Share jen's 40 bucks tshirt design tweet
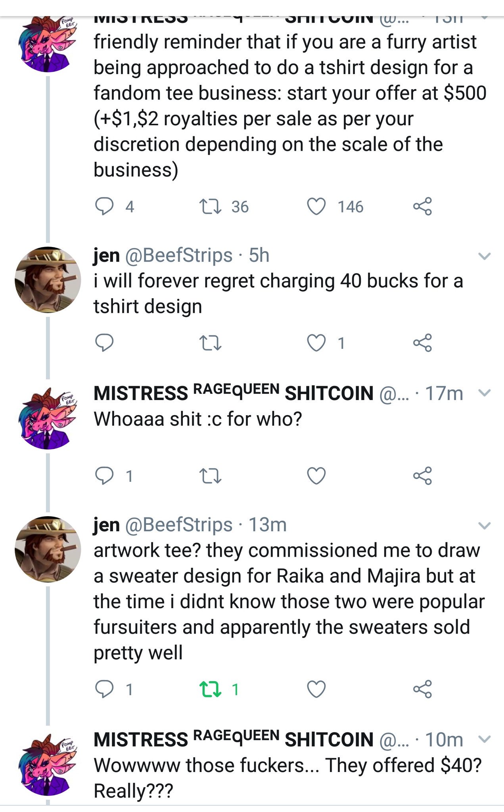Screen dimensions: 504x812 422,343
